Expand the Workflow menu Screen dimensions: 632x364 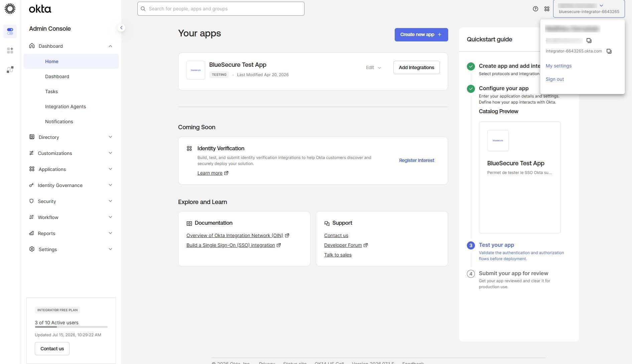coord(110,217)
